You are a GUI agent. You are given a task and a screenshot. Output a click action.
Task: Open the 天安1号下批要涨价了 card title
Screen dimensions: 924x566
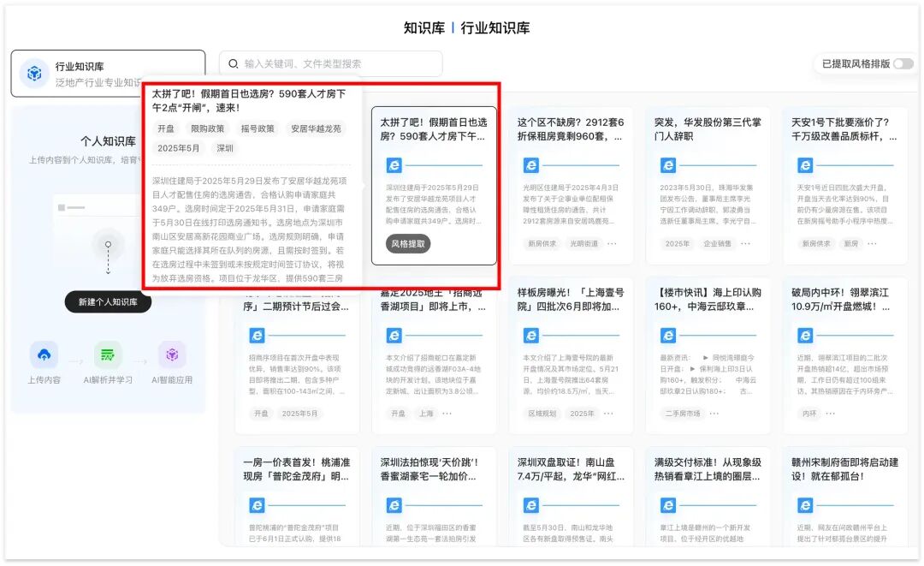click(844, 129)
